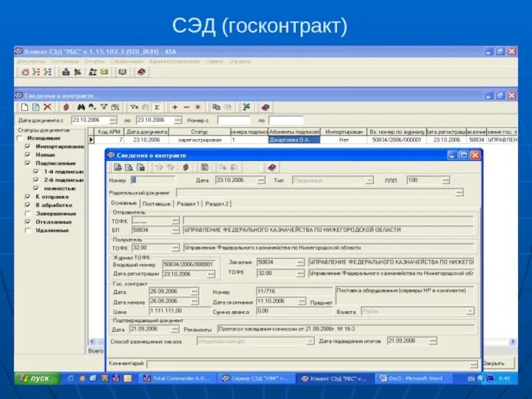
Task: Click into the Номер field in dialog
Action: pyautogui.click(x=153, y=180)
